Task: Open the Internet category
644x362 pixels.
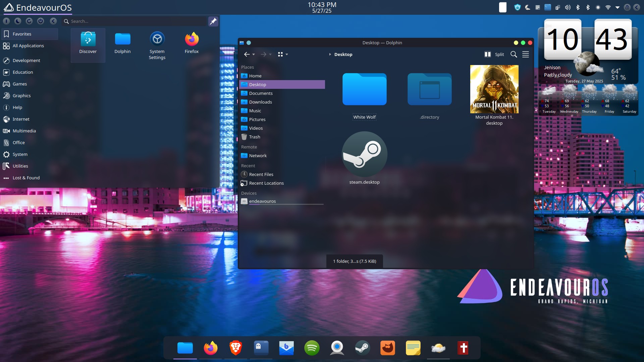Action: click(30, 119)
